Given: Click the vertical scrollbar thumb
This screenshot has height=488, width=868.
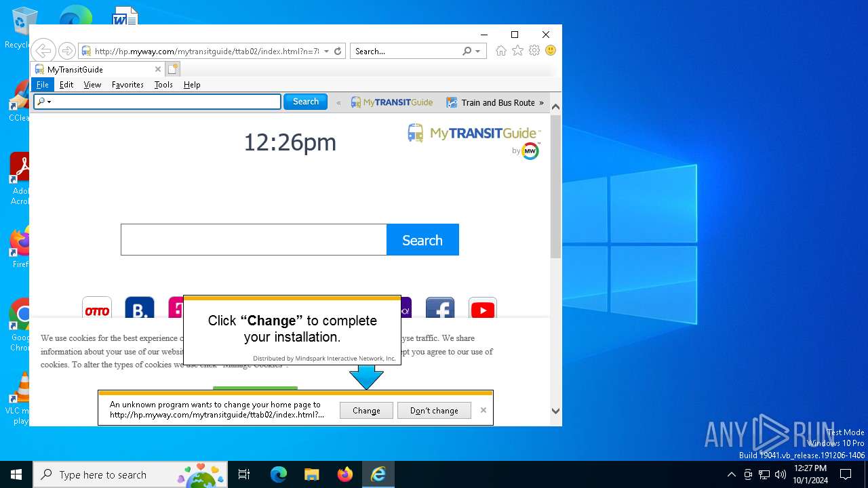Looking at the screenshot, I should 555,186.
